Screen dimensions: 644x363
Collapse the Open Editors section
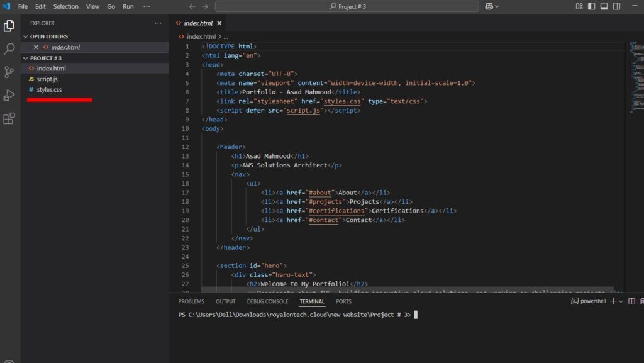[25, 36]
